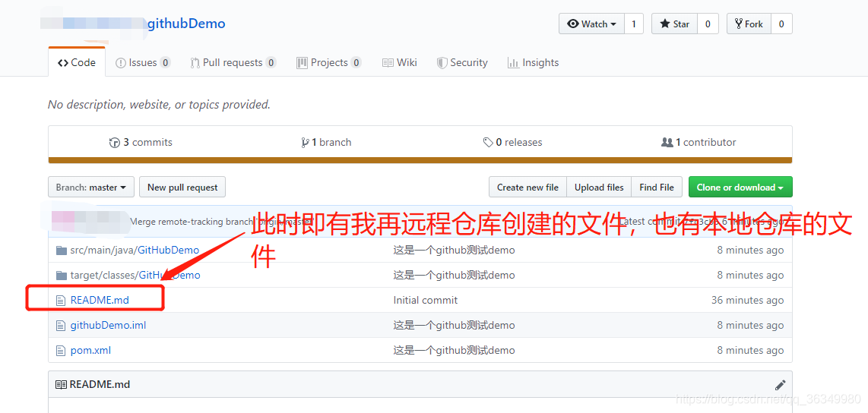The image size is (868, 413).
Task: Open the Watch dropdown button
Action: [592, 24]
